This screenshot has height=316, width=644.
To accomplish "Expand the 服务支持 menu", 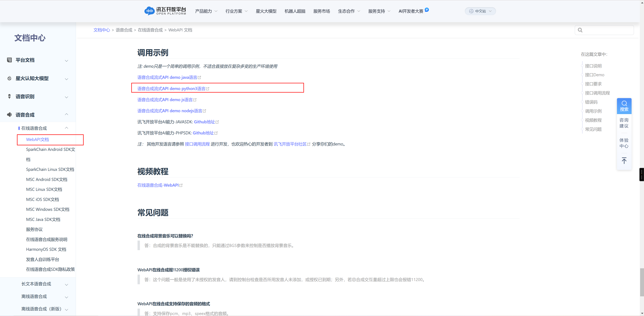I will [379, 11].
